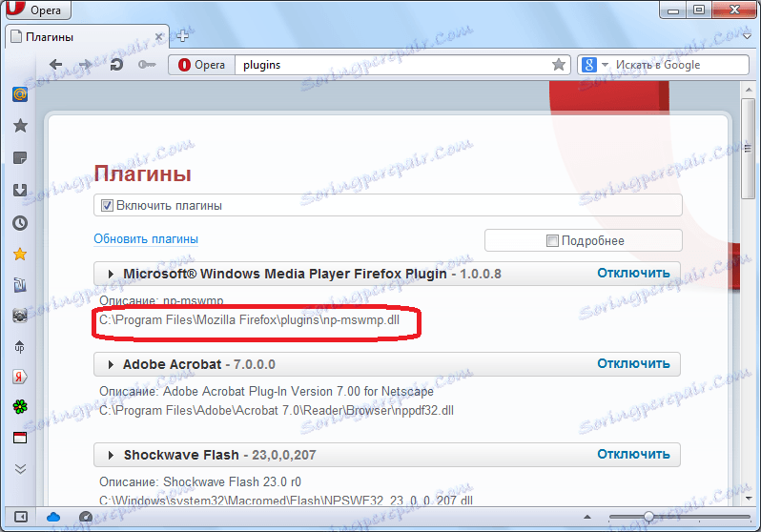Toggle the Включить плагины checkbox
Viewport: 761px width, 532px height.
click(x=107, y=205)
